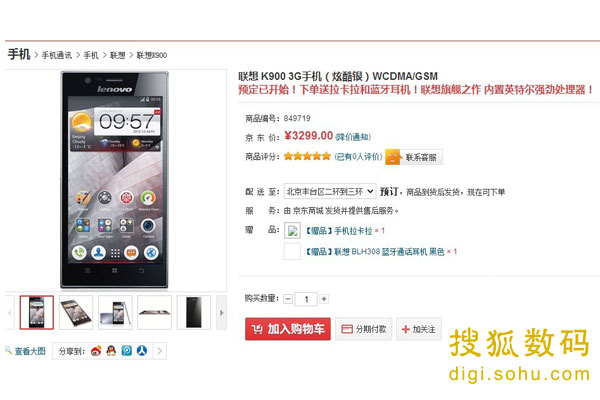The height and width of the screenshot is (400, 600).
Task: Go to 手机通讯 breadcrumb category
Action: click(x=57, y=55)
